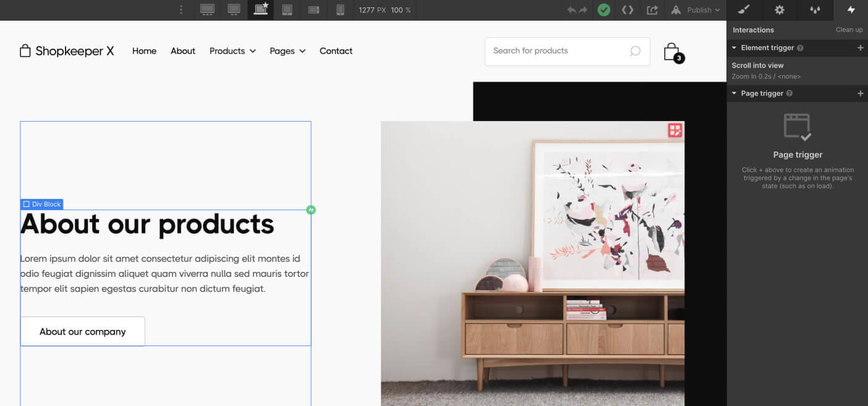Open the Publish dropdown
The height and width of the screenshot is (406, 868).
tap(699, 9)
